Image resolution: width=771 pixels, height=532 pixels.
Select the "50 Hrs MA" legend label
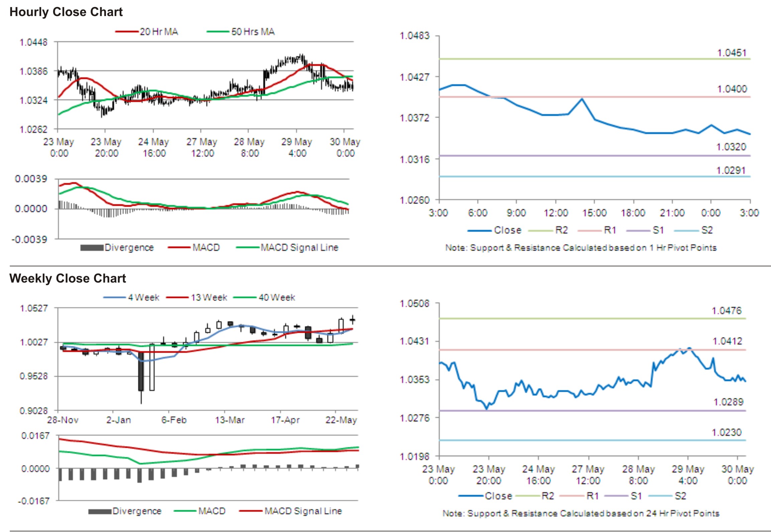[x=253, y=32]
